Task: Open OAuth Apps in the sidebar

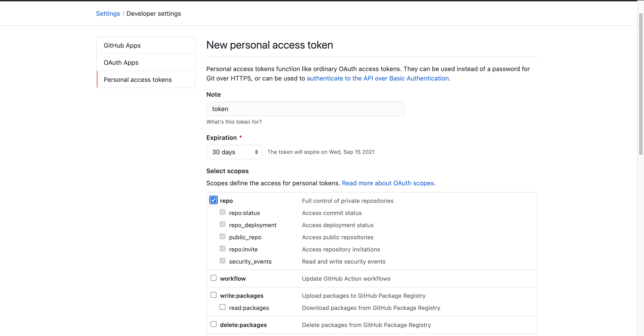Action: [x=146, y=63]
